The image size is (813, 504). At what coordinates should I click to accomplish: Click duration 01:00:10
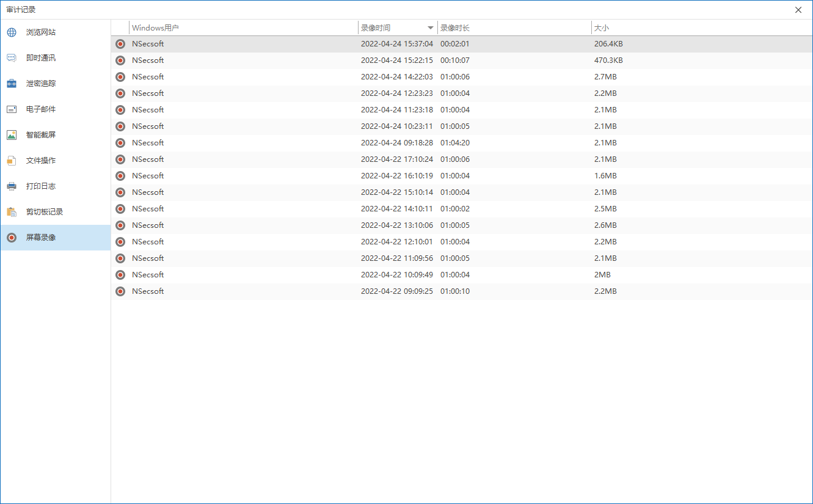tap(455, 291)
